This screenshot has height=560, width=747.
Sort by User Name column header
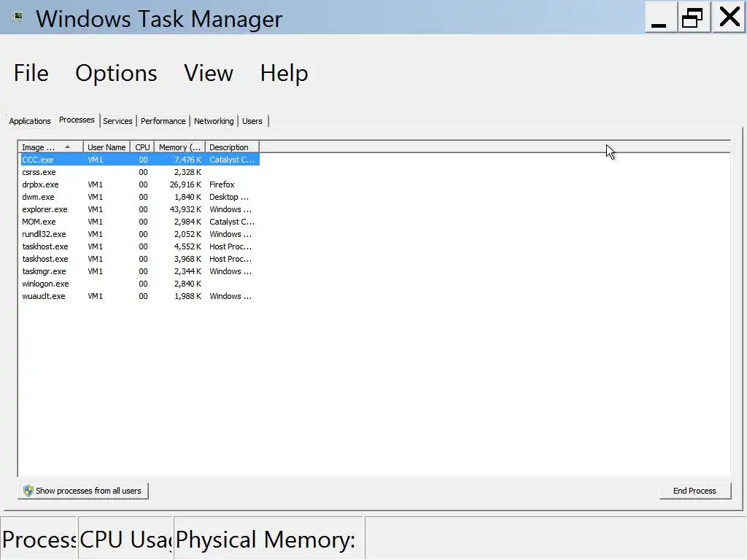[x=107, y=147]
